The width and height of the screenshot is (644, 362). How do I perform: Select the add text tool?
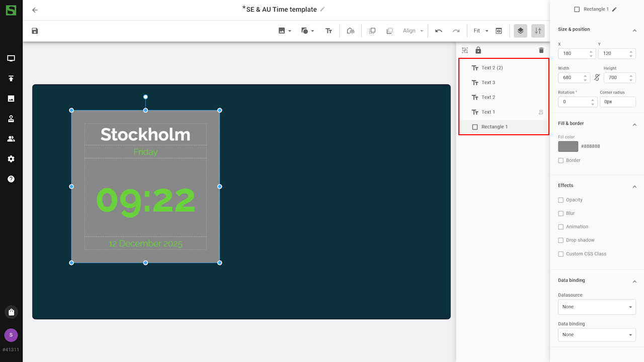pyautogui.click(x=329, y=31)
